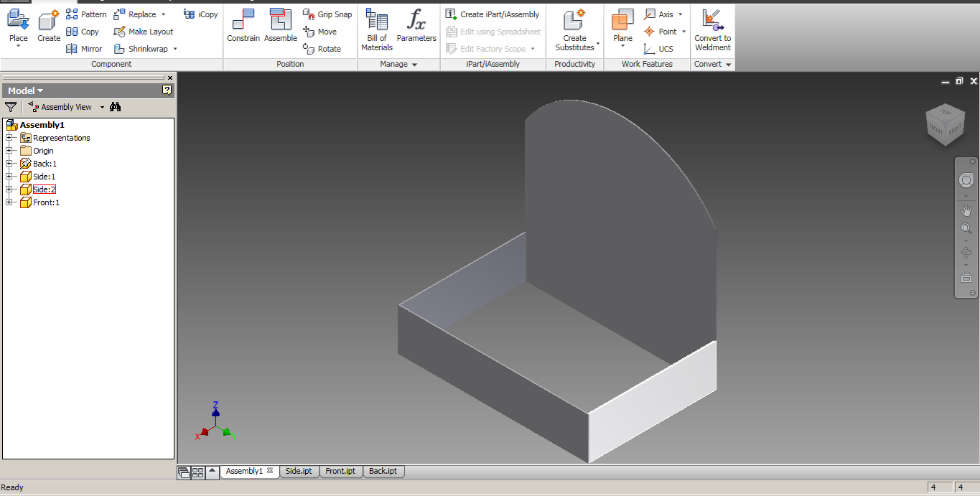This screenshot has width=980, height=496.
Task: Click the binoculars Find icon in browser
Action: [x=115, y=107]
